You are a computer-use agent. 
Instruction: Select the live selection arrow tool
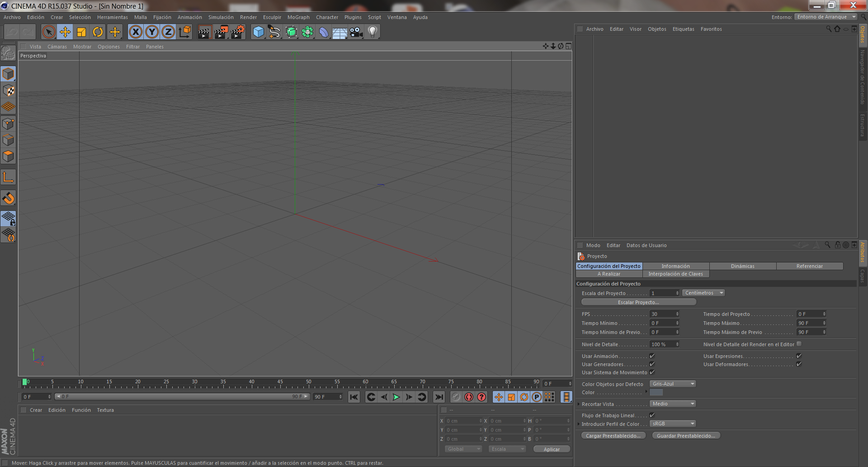pos(49,32)
